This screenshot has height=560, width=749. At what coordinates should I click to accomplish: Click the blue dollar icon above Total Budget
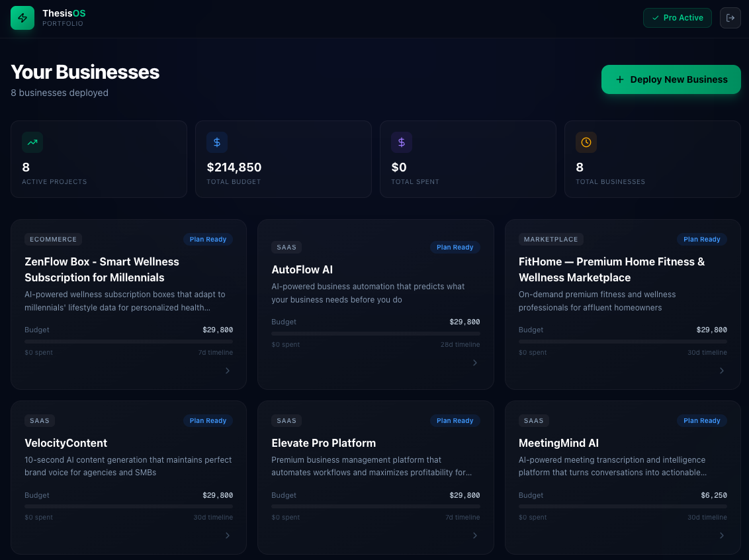[x=217, y=142]
